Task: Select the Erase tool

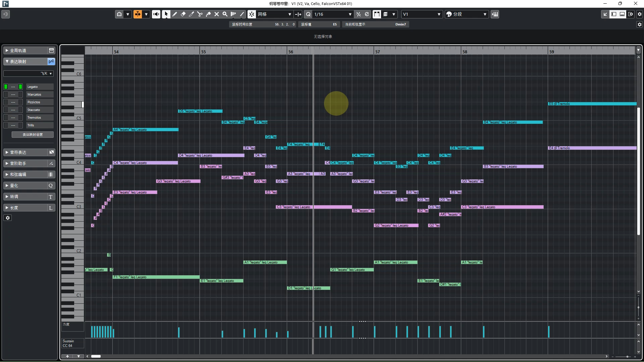Action: click(x=183, y=14)
